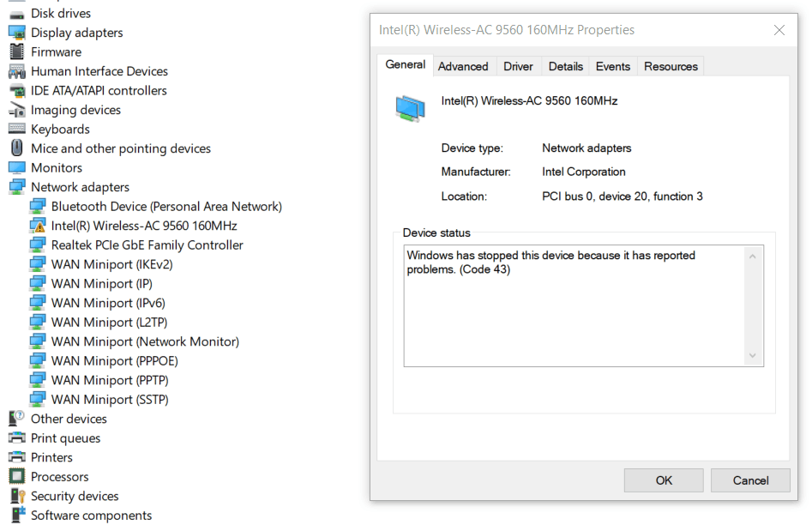The image size is (812, 525).
Task: Click the WAN Miniport (Network Monitor) icon
Action: tap(37, 341)
